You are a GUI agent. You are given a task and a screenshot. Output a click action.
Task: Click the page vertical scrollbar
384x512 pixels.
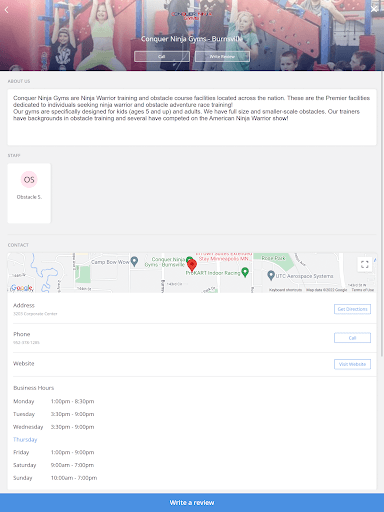[x=382, y=213]
